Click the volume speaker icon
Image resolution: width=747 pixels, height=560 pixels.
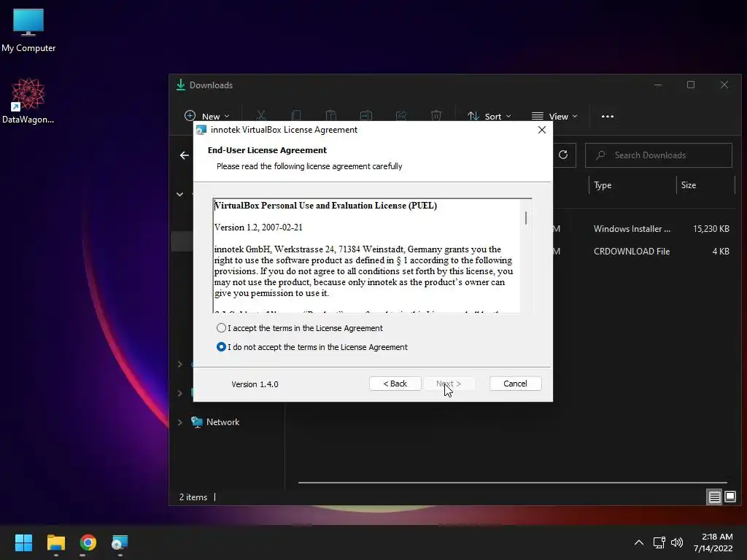[676, 542]
